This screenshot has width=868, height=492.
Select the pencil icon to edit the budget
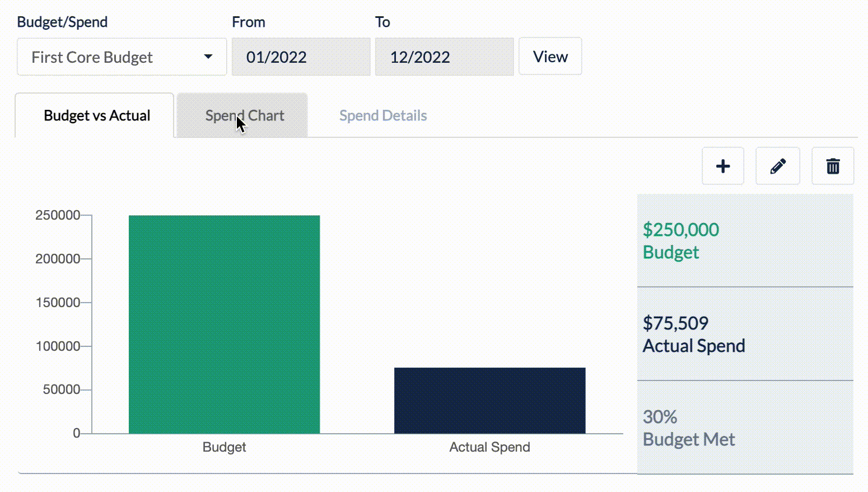777,166
